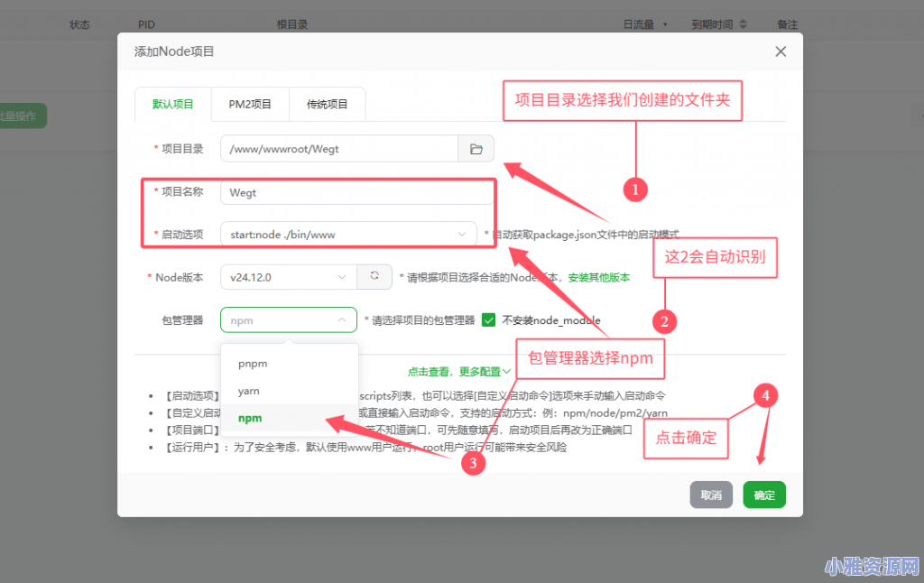Select pnpm from the package manager options
The image size is (924, 583).
253,363
